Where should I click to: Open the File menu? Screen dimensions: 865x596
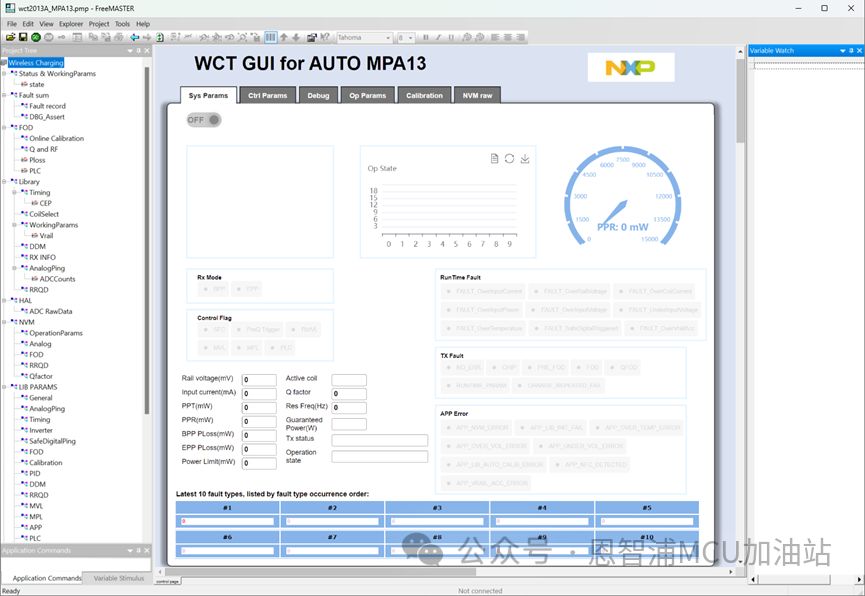click(12, 24)
